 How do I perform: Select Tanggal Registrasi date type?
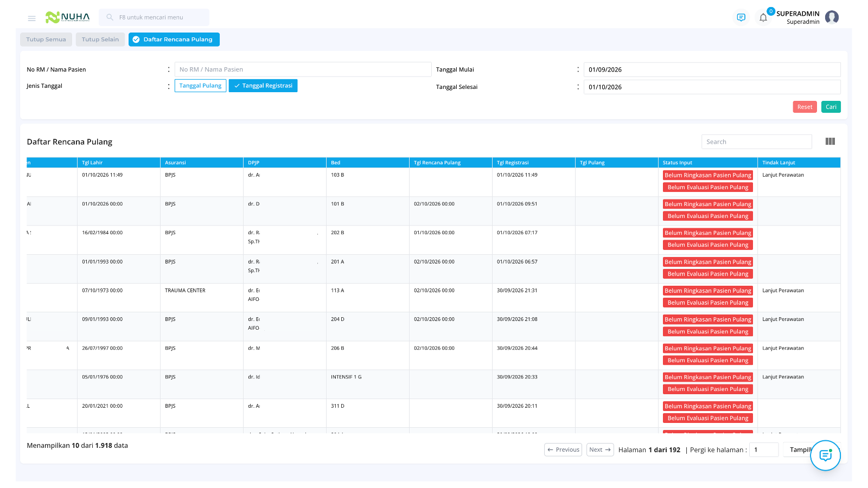point(263,86)
